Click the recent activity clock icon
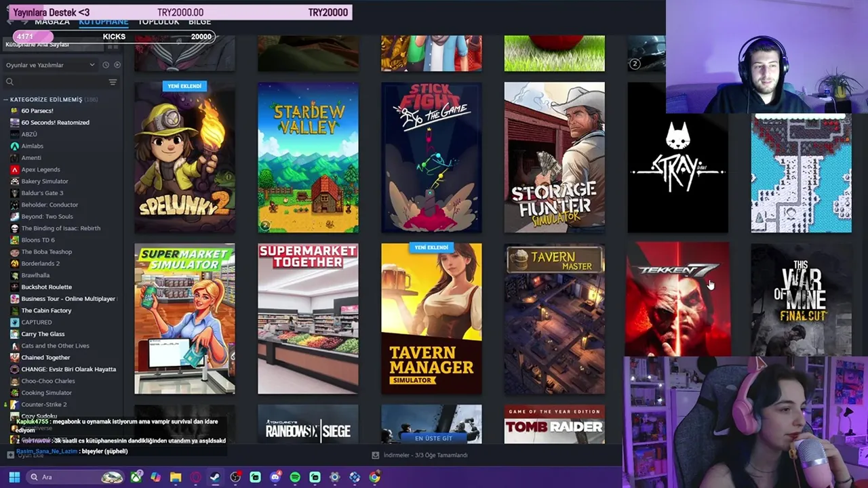Viewport: 868px width, 488px height. tap(106, 65)
